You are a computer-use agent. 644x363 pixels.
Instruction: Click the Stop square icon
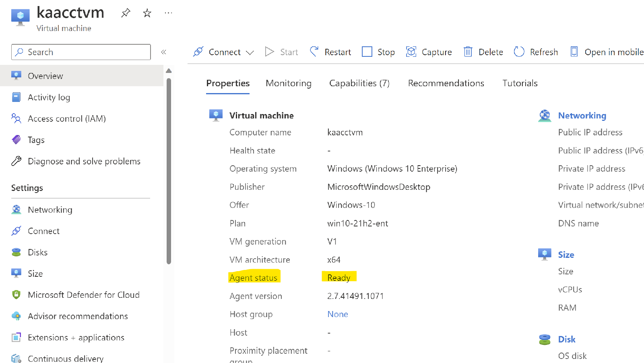(367, 52)
